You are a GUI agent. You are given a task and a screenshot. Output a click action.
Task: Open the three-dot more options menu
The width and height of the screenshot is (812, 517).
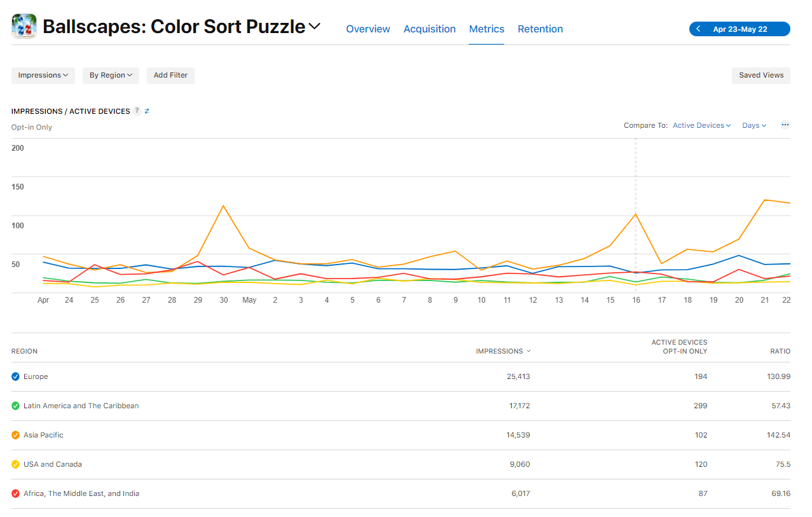tap(785, 125)
